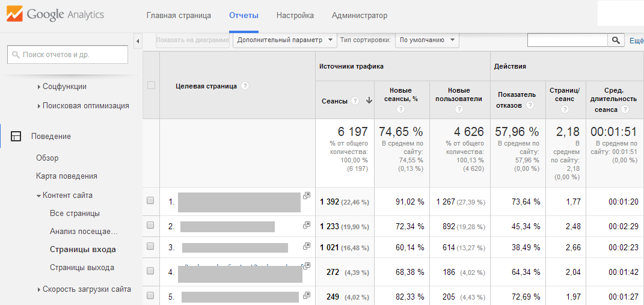
Task: Open Карта поведения report
Action: click(67, 176)
